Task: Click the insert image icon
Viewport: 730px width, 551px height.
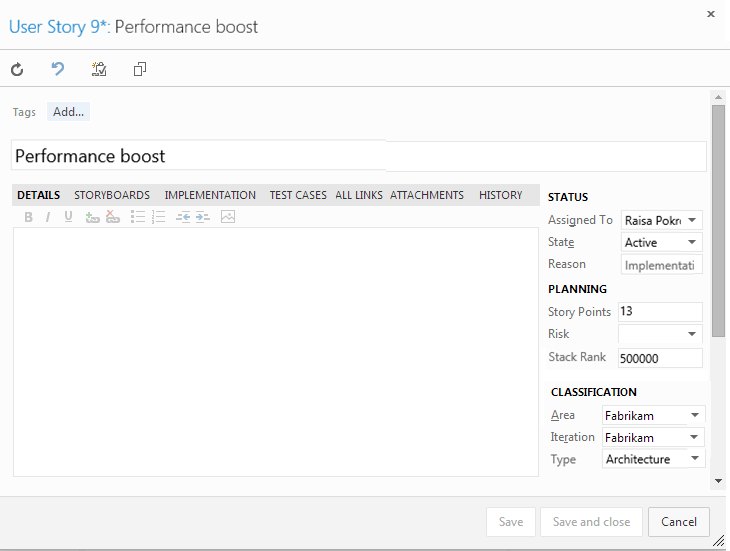Action: tap(228, 217)
